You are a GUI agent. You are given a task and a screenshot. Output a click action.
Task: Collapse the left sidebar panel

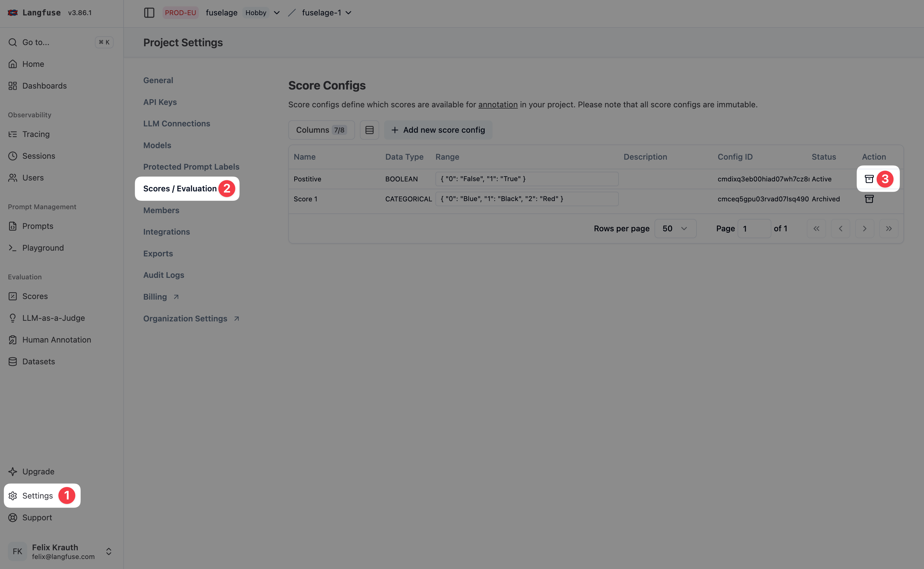click(x=149, y=12)
